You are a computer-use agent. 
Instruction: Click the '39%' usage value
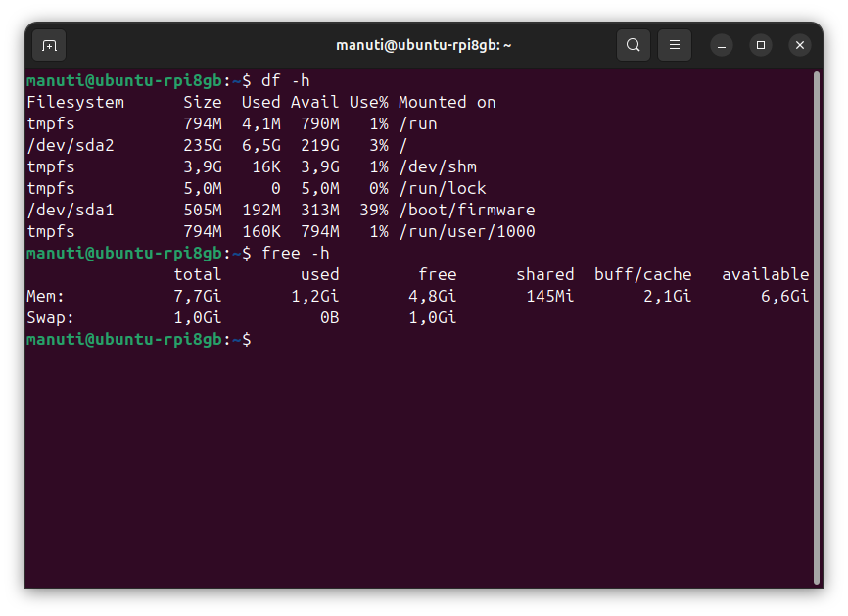[374, 210]
